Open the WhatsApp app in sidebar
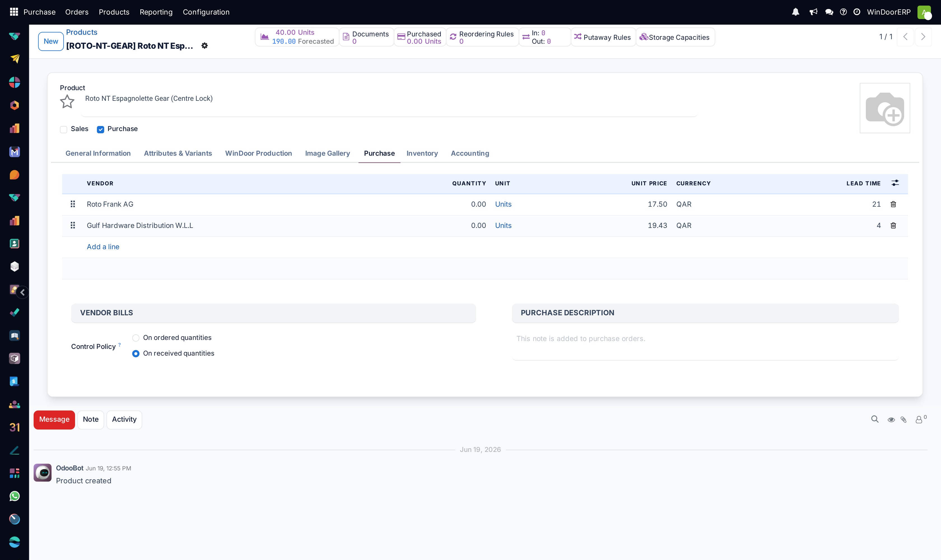This screenshot has width=941, height=560. [14, 496]
